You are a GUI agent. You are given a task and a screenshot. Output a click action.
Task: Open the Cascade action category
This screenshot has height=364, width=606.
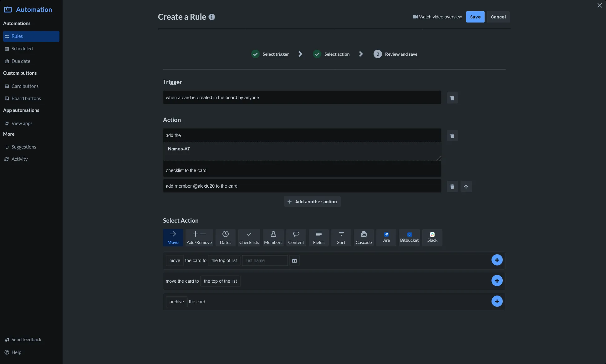coord(363,237)
